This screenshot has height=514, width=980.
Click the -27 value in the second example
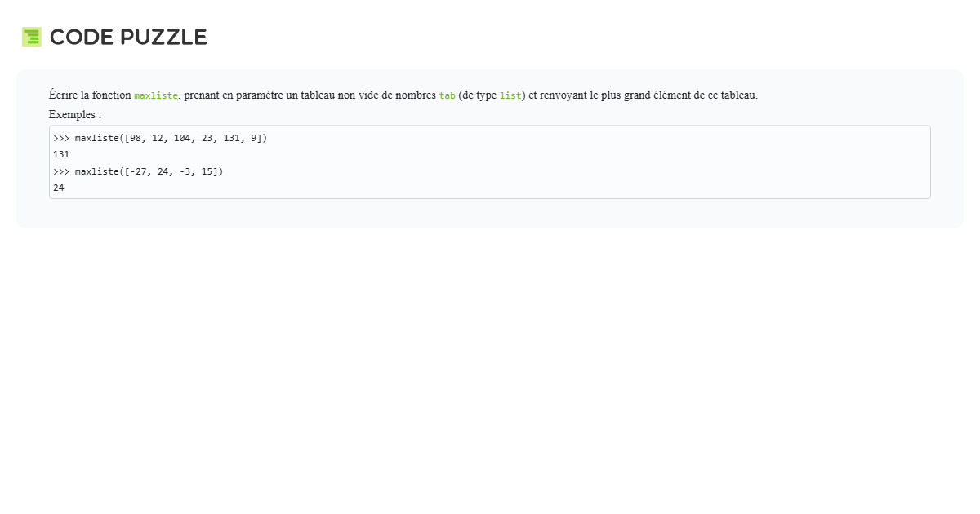pyautogui.click(x=138, y=171)
